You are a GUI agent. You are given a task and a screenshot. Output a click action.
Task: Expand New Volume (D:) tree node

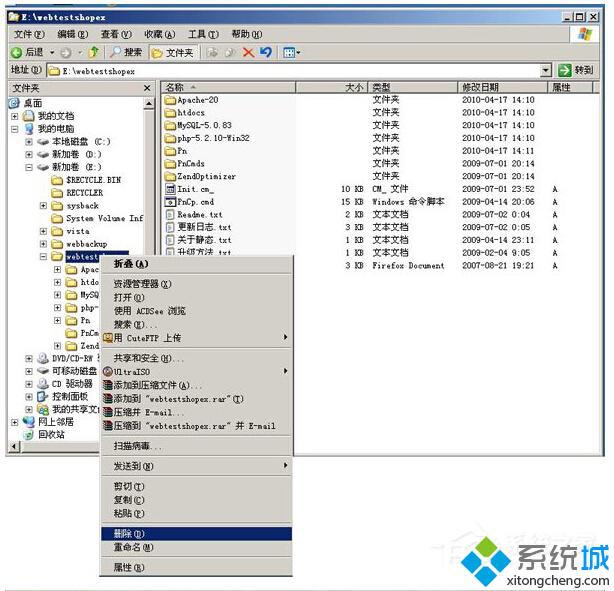pos(29,154)
